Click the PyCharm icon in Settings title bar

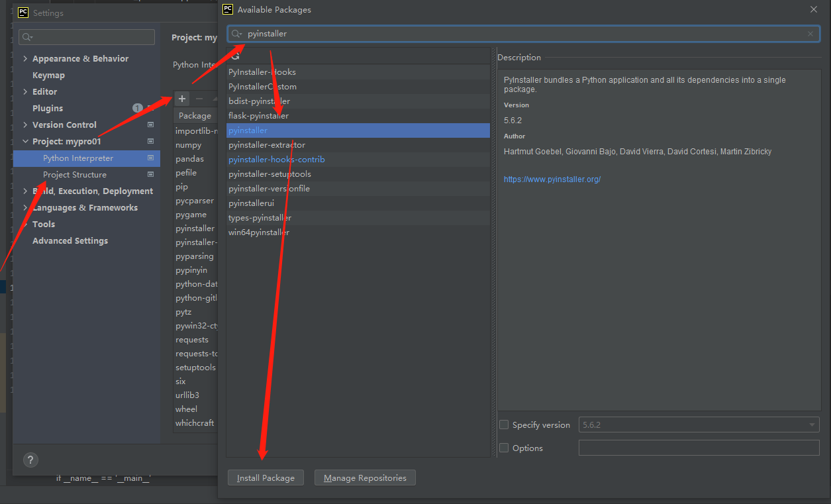23,13
